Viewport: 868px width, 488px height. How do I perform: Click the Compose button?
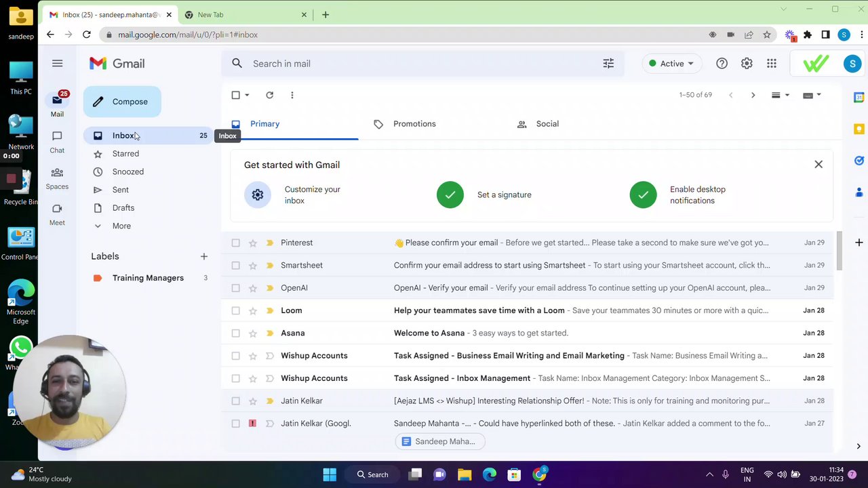pyautogui.click(x=122, y=102)
